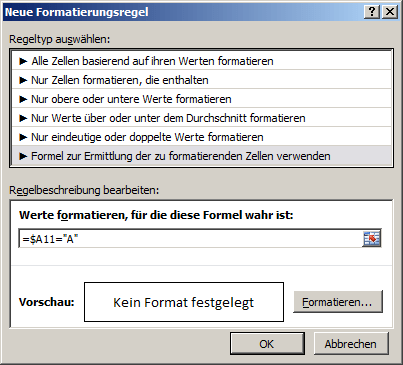
Task: Click the 'Regelbeschreibung bearbeiten:' label
Action: [84, 190]
